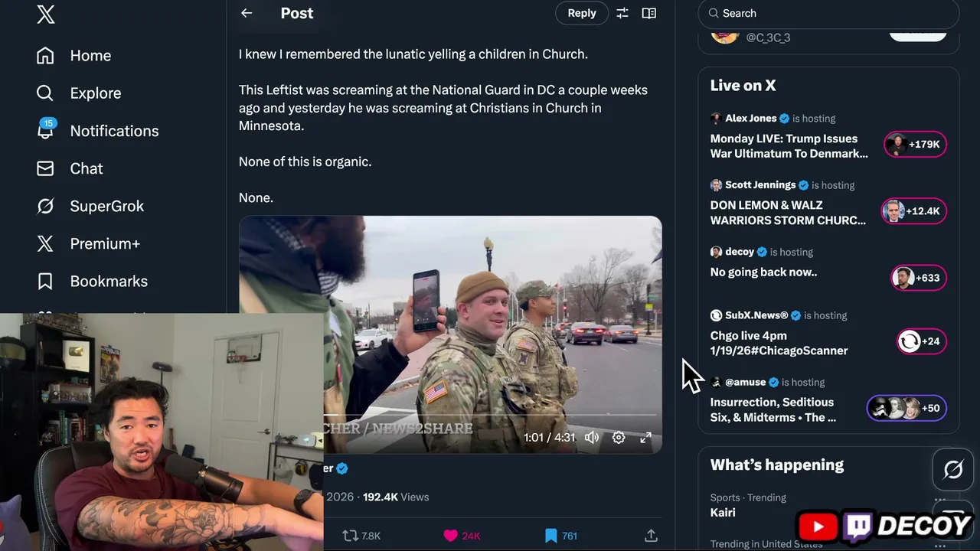Select Explore in the sidebar

[x=95, y=93]
